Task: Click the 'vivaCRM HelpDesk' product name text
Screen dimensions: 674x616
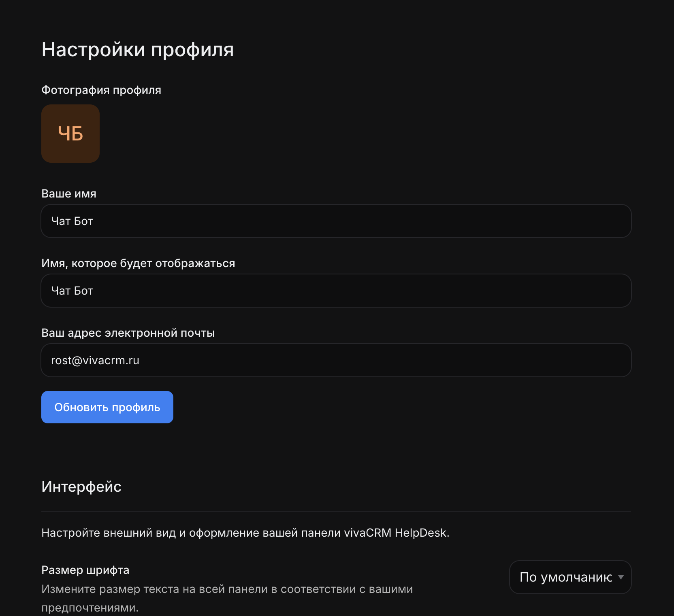Action: [396, 533]
